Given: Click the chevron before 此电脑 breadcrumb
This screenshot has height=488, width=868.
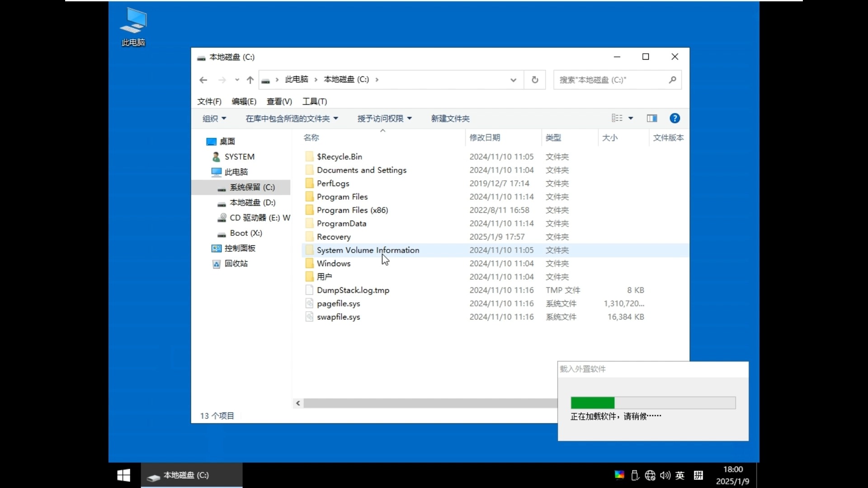Looking at the screenshot, I should pos(277,80).
